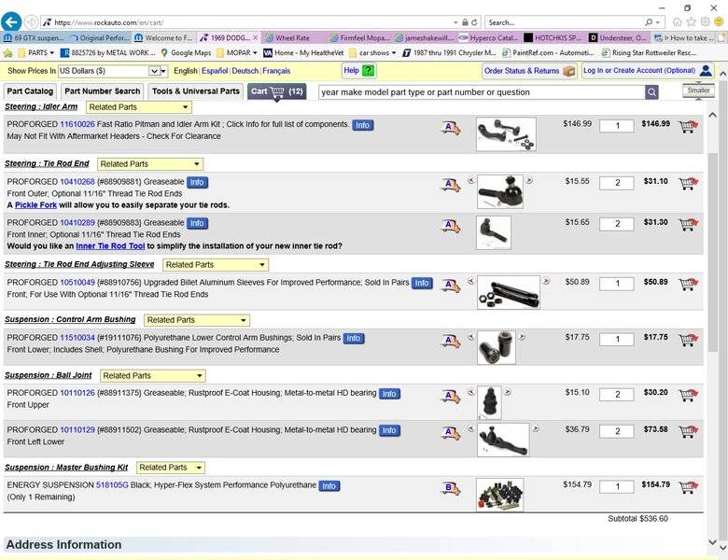This screenshot has height=560, width=728.
Task: Click the remove-from-cart icon for control arm bushings
Action: click(x=688, y=340)
